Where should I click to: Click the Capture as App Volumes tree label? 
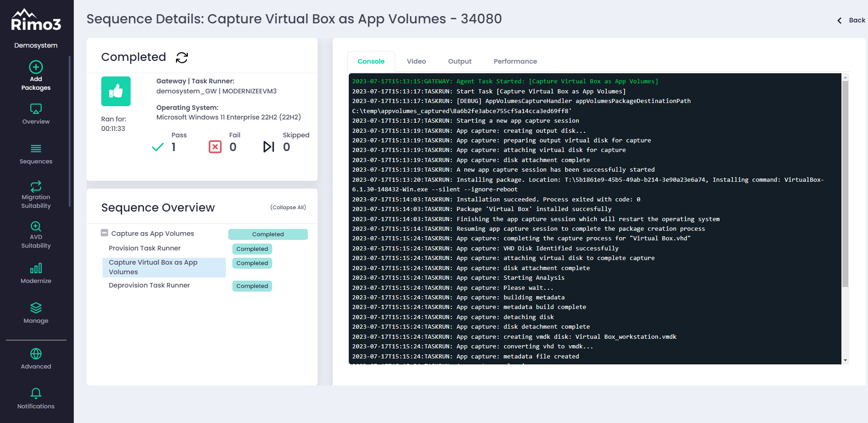(x=153, y=233)
